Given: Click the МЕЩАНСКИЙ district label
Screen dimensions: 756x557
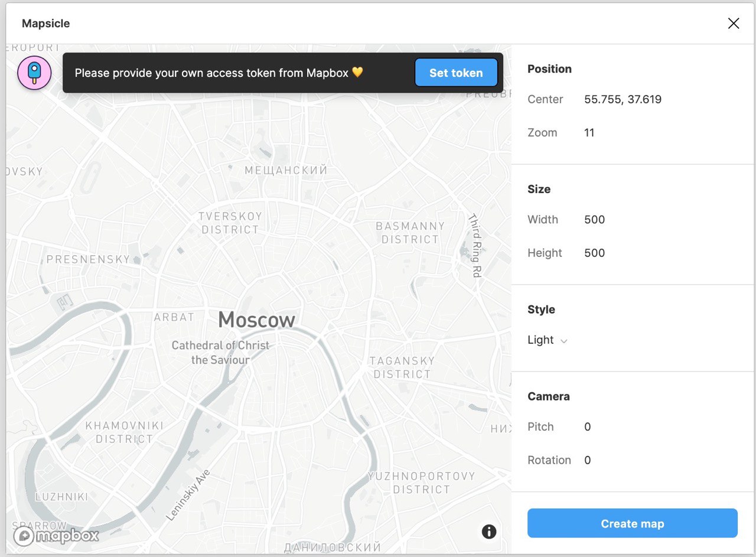Looking at the screenshot, I should [x=286, y=170].
